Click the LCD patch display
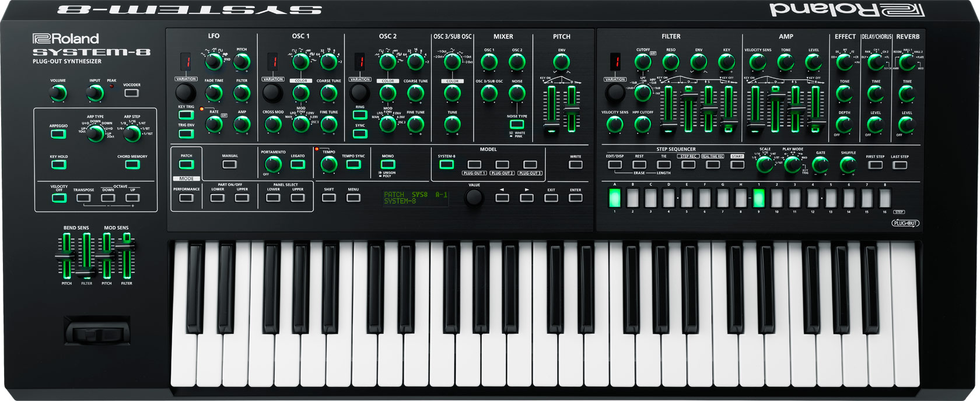This screenshot has height=401, width=980. click(x=415, y=198)
